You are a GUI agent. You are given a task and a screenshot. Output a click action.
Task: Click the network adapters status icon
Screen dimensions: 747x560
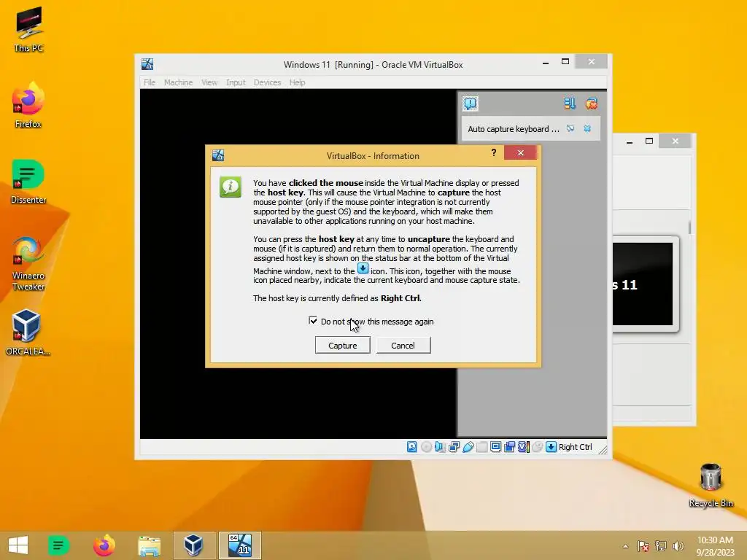pos(454,447)
